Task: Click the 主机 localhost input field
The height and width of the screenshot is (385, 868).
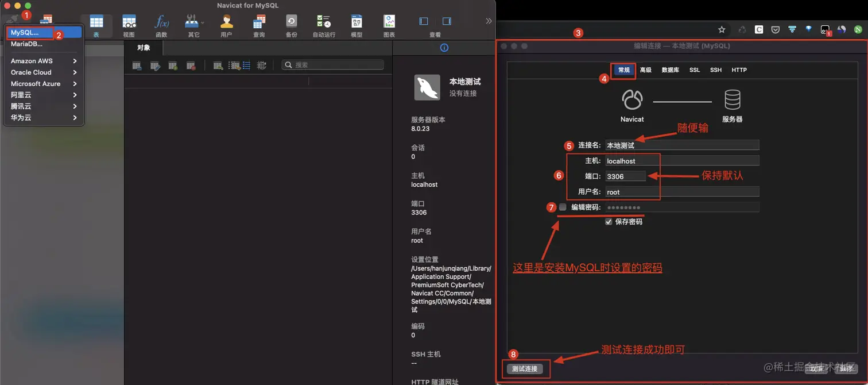Action: pyautogui.click(x=682, y=161)
